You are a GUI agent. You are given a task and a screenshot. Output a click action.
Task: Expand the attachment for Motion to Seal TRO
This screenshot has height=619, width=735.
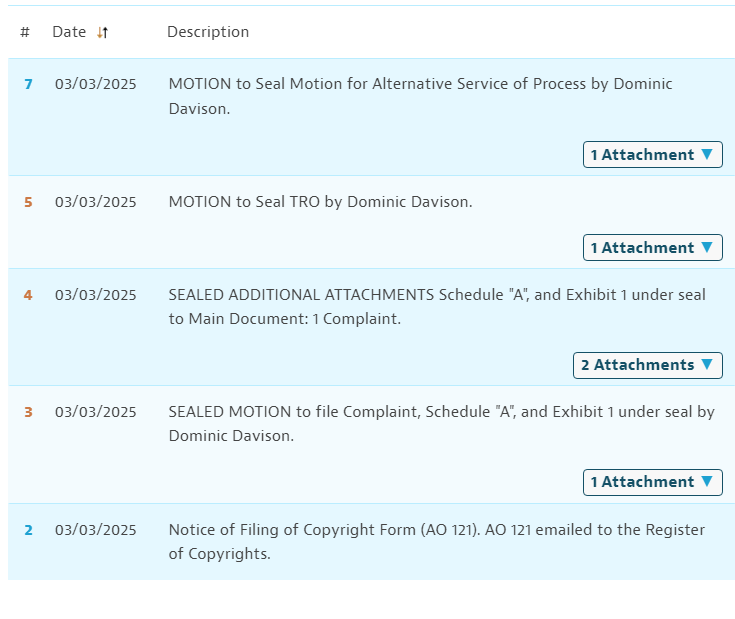pyautogui.click(x=652, y=248)
